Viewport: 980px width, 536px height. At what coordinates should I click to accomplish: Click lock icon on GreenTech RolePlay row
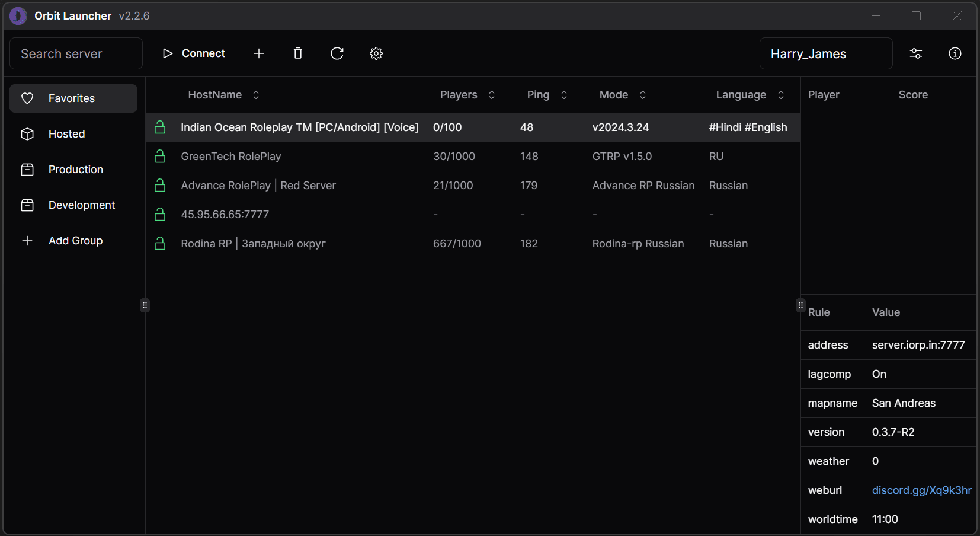(160, 157)
